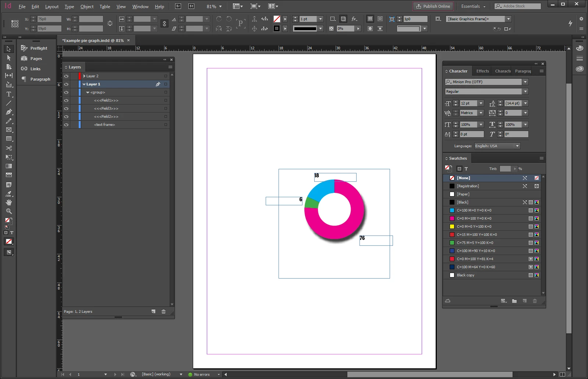Click the opacity 0% input field
This screenshot has height=379, width=588.
click(x=346, y=28)
